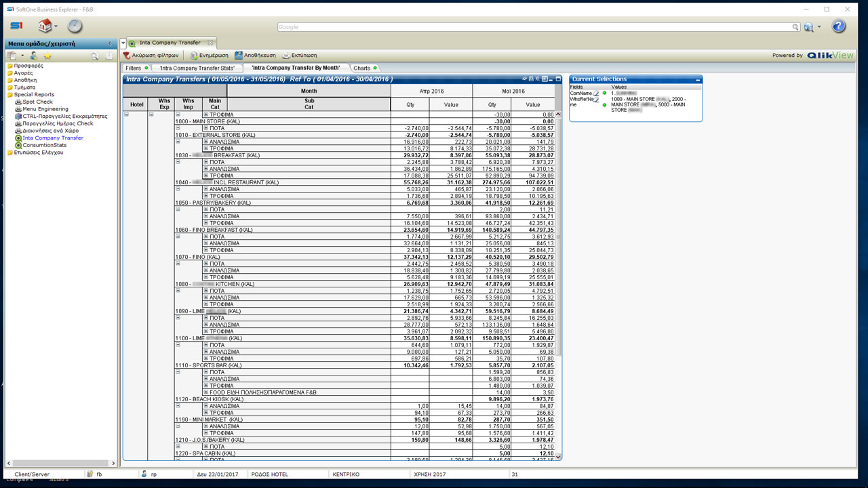Open the dropdown arrow beside the globe icon

pos(819,28)
